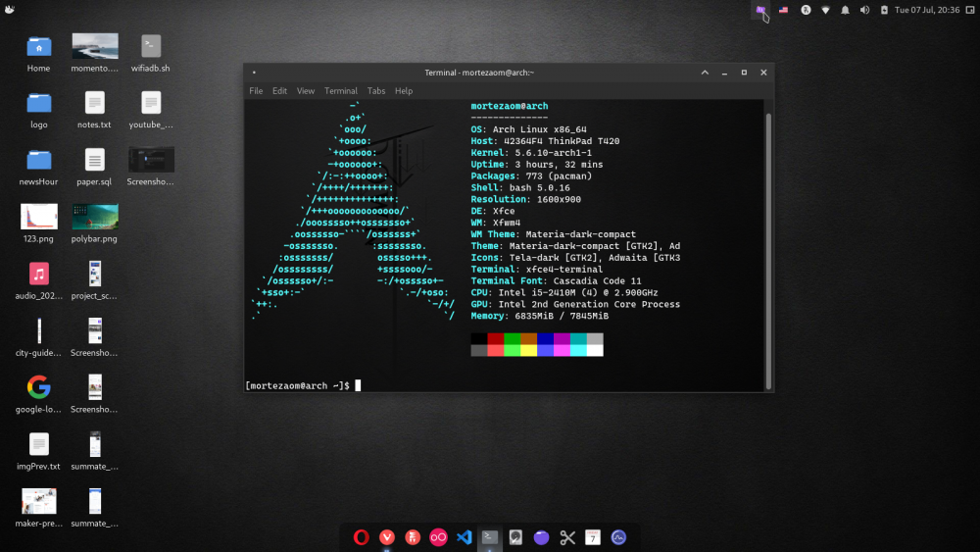Select the notes.txt file on desktop

point(94,110)
